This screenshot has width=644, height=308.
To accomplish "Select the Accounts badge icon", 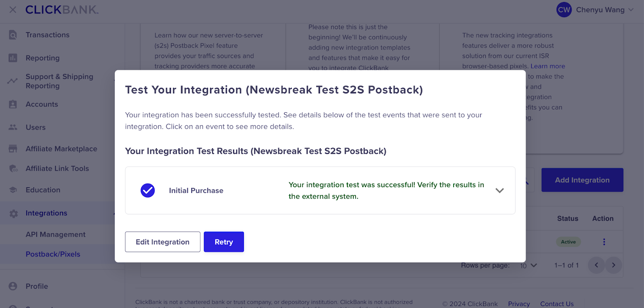I will tap(13, 104).
